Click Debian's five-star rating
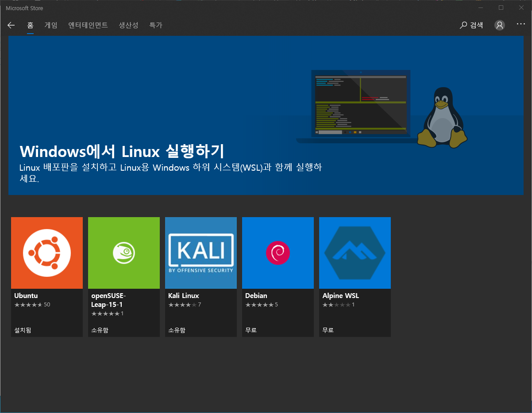Screen dimensions: 532x413 tap(259, 305)
